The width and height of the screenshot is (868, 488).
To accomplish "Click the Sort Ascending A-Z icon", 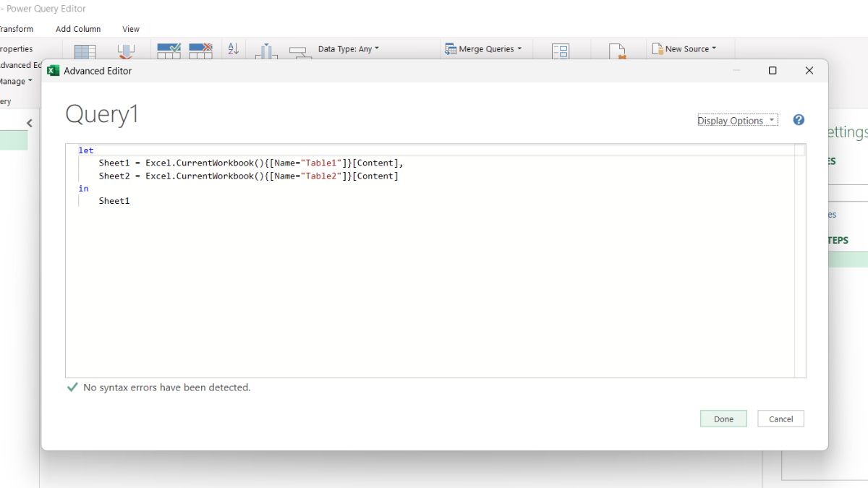I will click(x=233, y=49).
